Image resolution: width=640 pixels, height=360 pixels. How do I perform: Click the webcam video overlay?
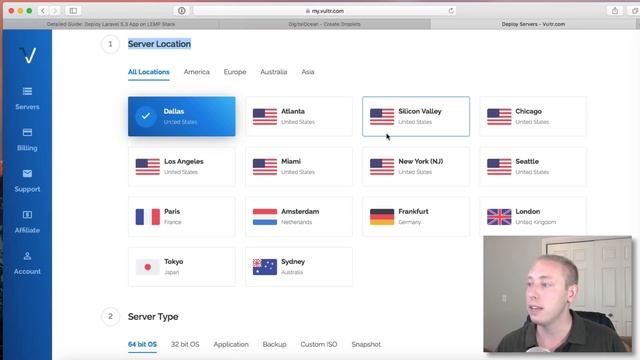click(x=558, y=294)
